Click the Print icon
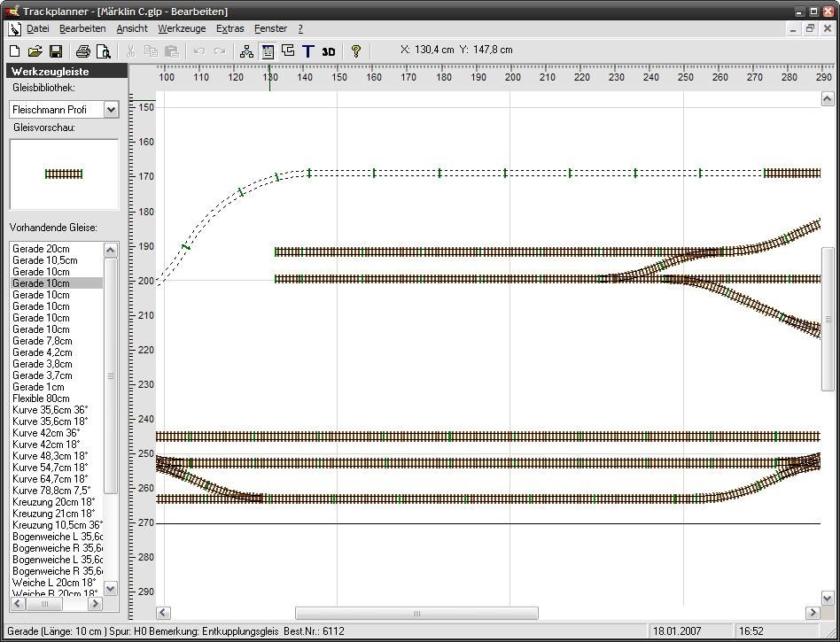The image size is (840, 642). coord(82,51)
